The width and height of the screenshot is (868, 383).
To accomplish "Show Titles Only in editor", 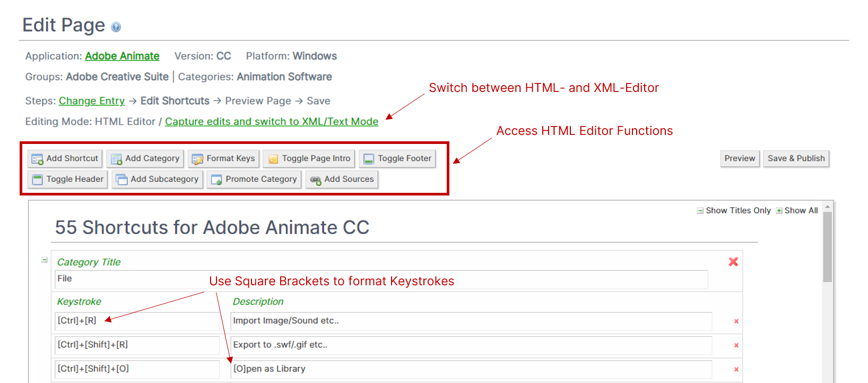I will pos(734,210).
